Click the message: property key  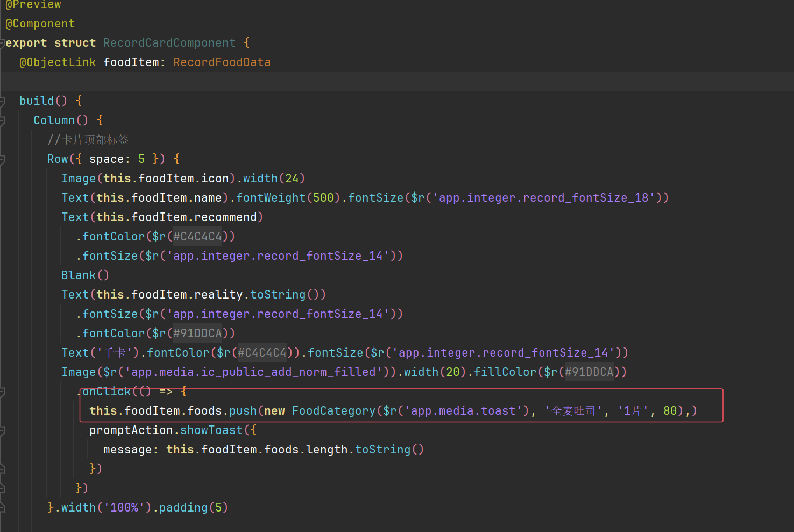(x=131, y=450)
